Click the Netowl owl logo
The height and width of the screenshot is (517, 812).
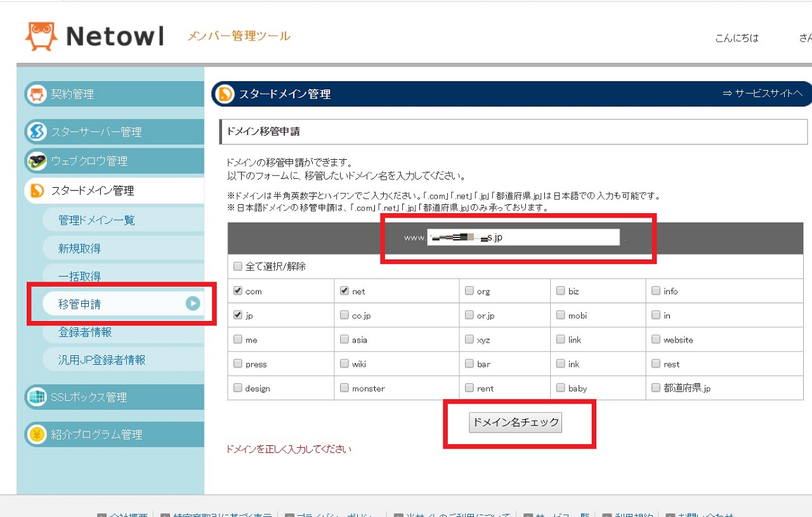coord(41,37)
